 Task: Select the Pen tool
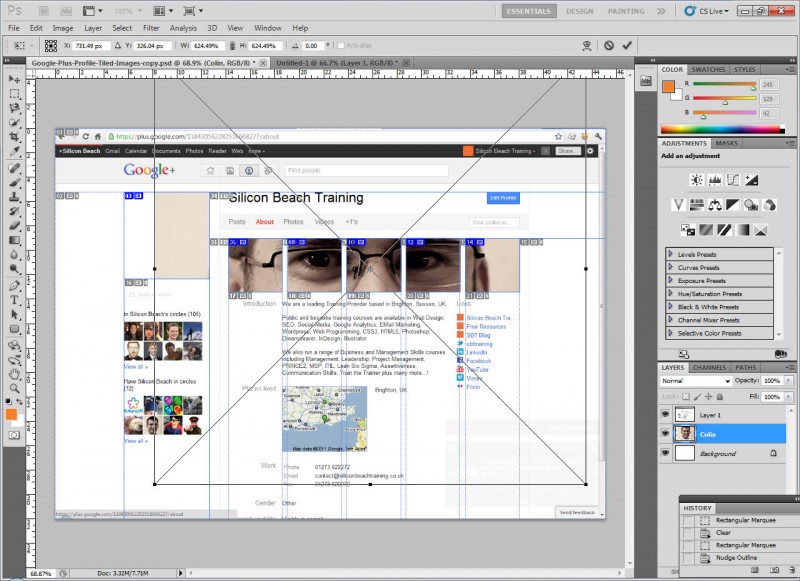pos(14,286)
